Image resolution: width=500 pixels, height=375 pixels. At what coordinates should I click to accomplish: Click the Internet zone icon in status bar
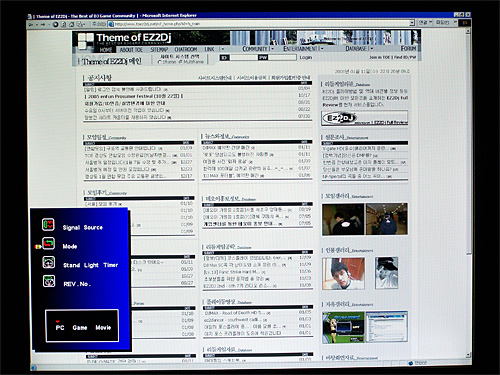(411, 363)
